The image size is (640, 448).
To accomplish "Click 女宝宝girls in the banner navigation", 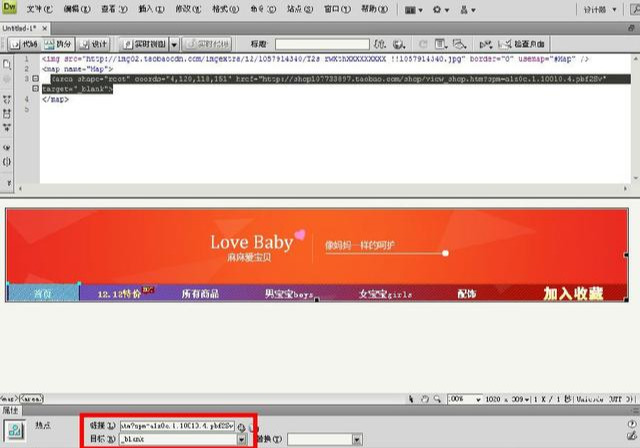I will click(385, 294).
